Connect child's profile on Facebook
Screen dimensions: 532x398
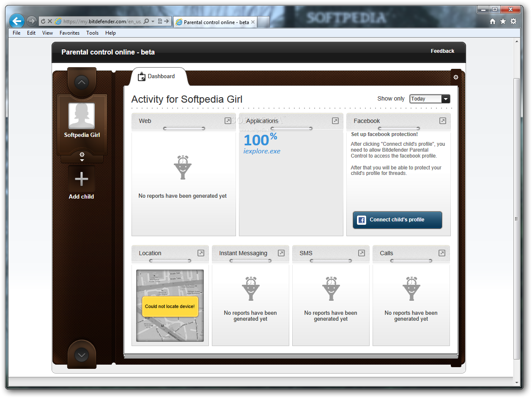pyautogui.click(x=398, y=220)
